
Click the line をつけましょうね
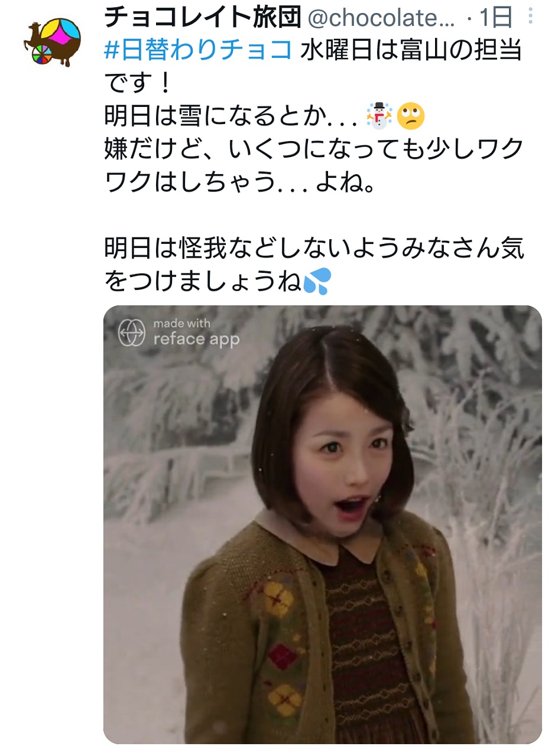point(218,282)
